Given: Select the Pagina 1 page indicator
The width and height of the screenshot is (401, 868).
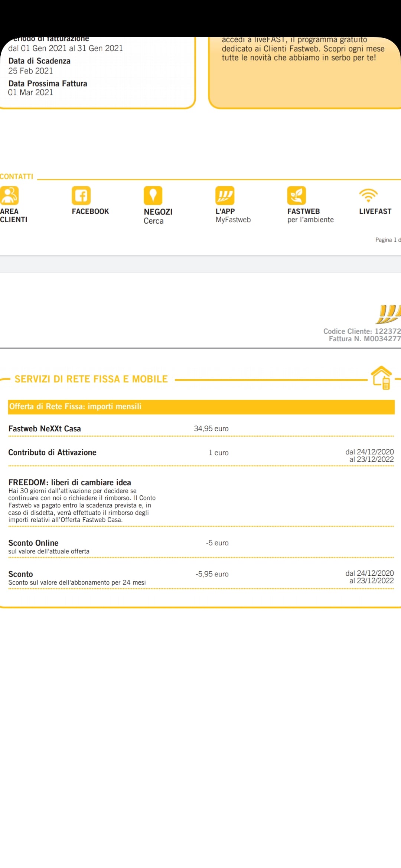Looking at the screenshot, I should [388, 240].
